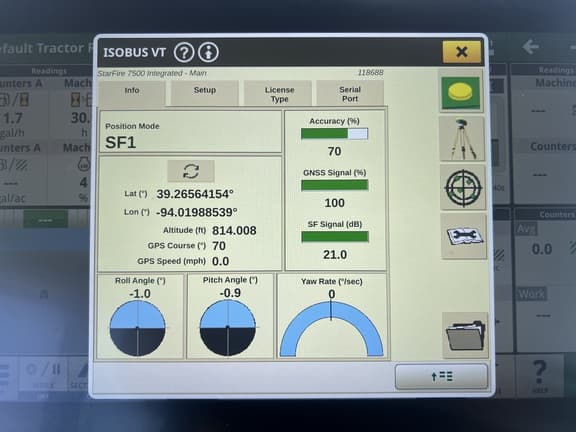This screenshot has height=432, width=576.
Task: Switch to the Info tab
Action: (132, 93)
